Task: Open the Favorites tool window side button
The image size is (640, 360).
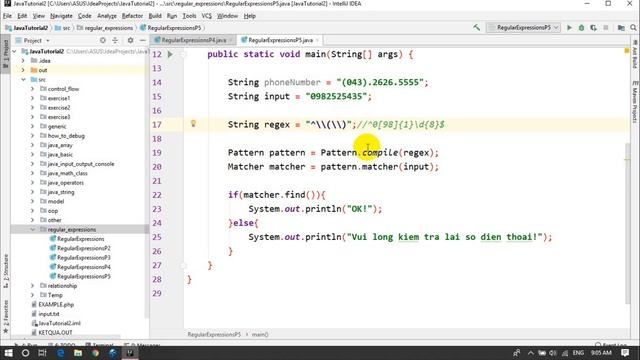Action: (x=5, y=317)
